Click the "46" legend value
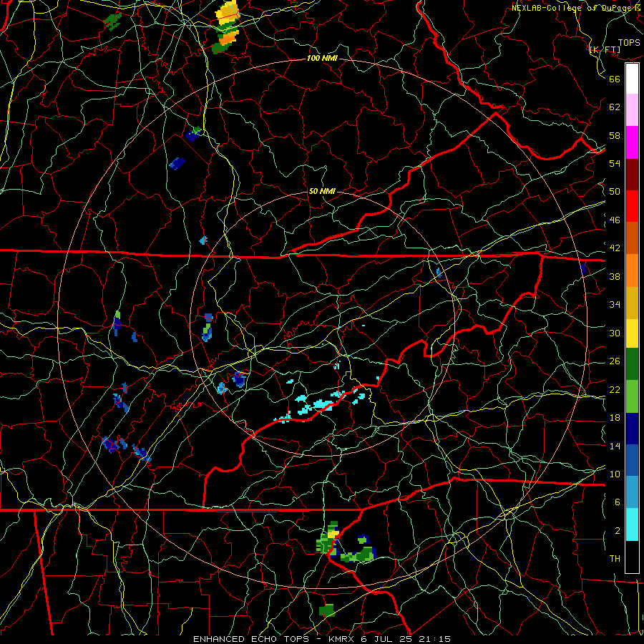Image resolution: width=644 pixels, height=644 pixels. pos(615,220)
